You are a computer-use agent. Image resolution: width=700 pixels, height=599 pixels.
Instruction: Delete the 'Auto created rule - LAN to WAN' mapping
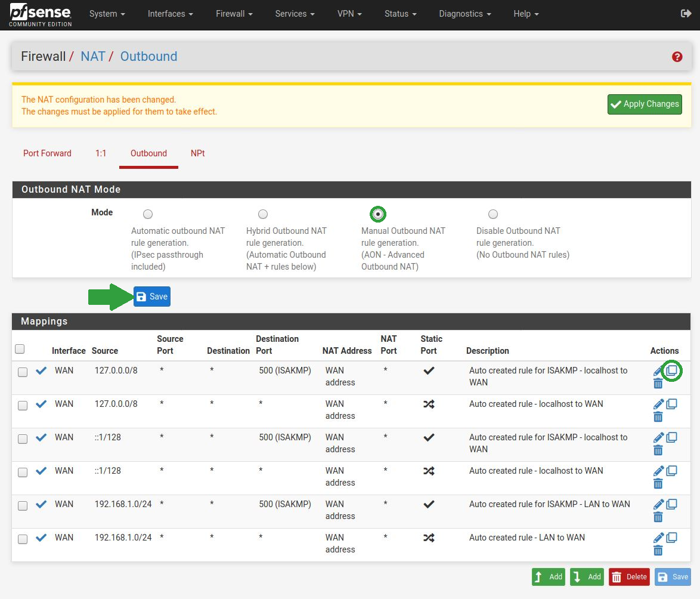pos(658,550)
